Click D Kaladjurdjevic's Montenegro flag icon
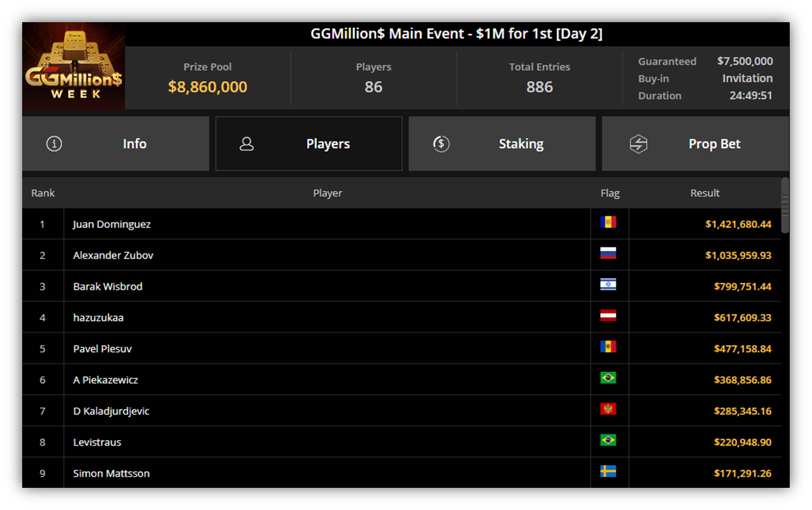 [608, 409]
